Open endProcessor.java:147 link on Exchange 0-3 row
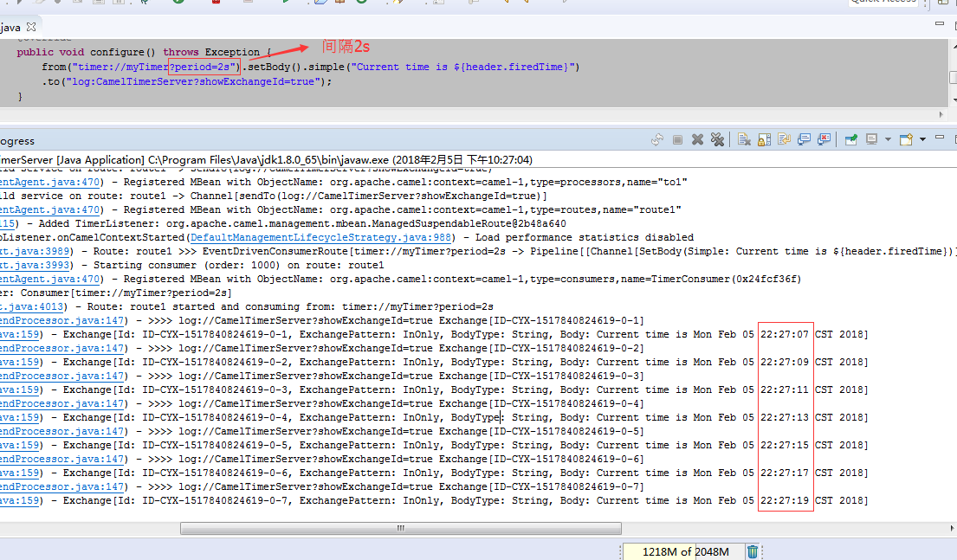 pyautogui.click(x=62, y=376)
